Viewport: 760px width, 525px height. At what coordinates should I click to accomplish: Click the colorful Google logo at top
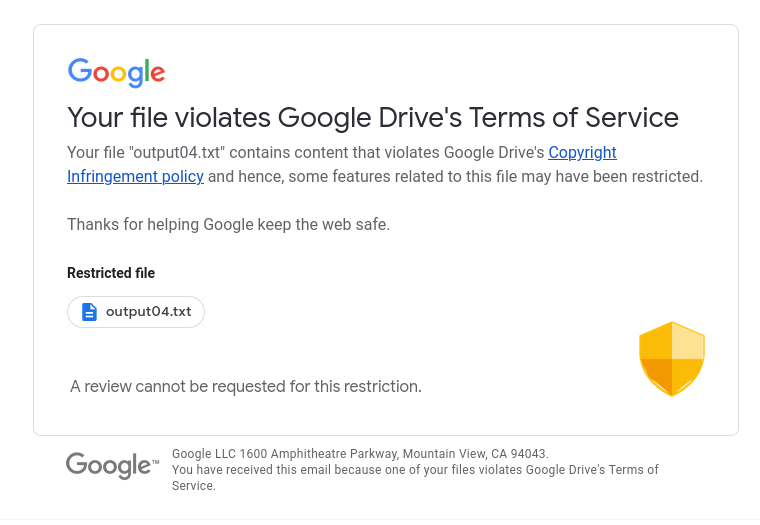[x=116, y=72]
